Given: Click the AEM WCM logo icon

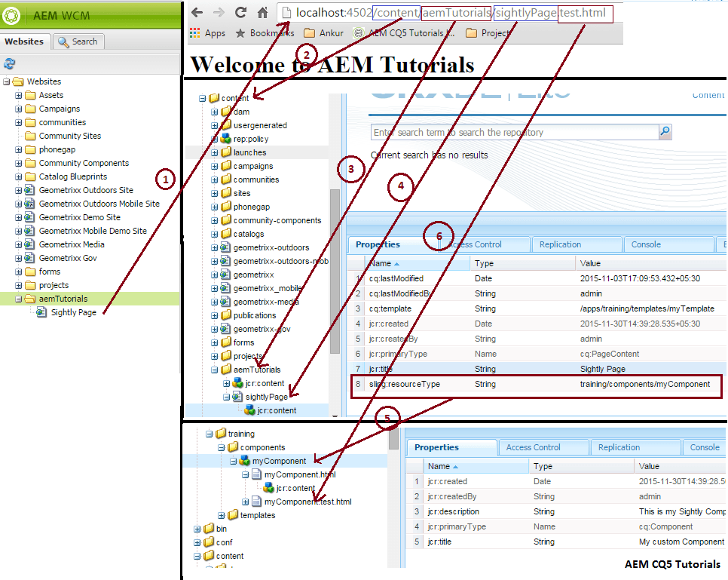Looking at the screenshot, I should 11,13.
